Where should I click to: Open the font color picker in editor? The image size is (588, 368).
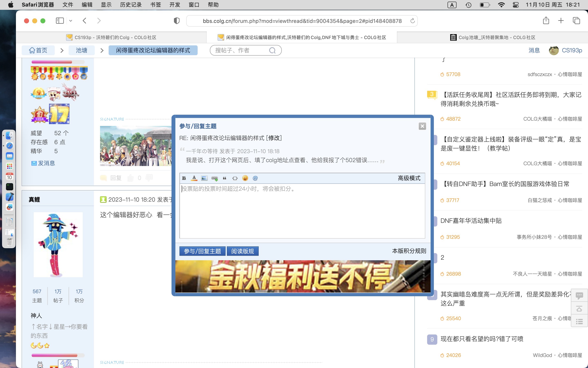194,178
